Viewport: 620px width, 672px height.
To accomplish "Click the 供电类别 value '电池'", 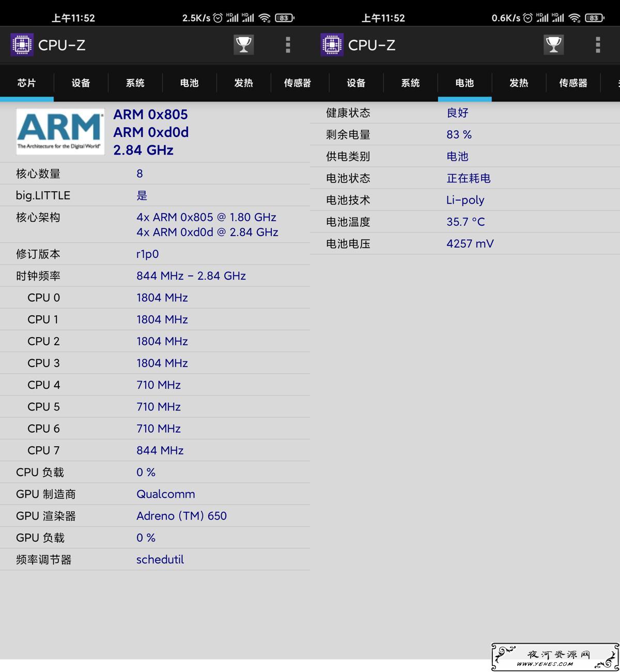I will (458, 156).
